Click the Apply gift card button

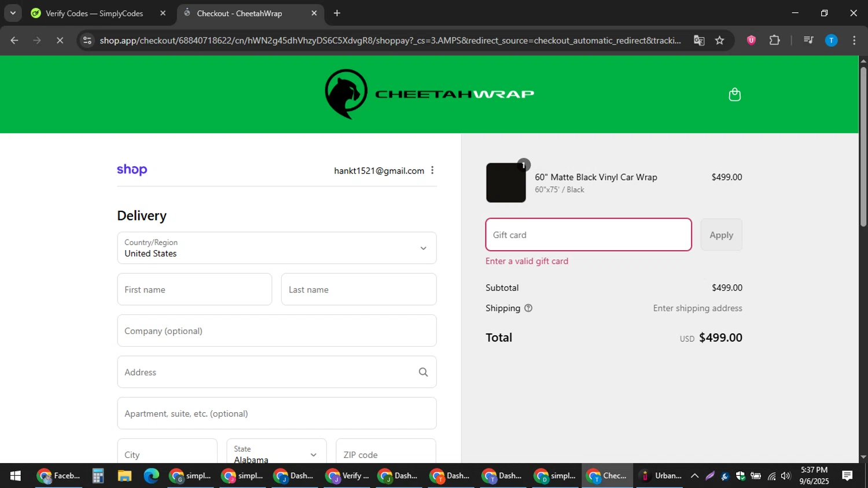(x=721, y=234)
